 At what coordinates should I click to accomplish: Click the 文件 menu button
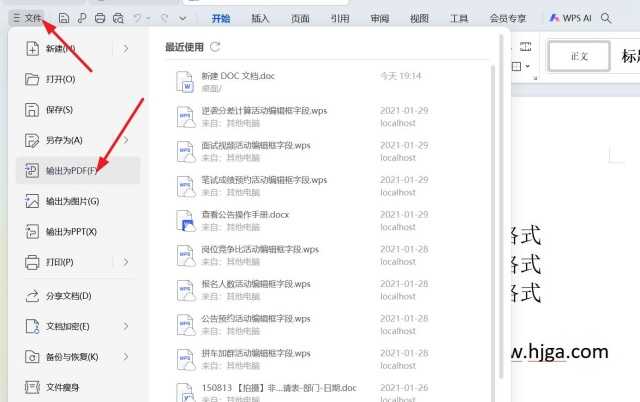pyautogui.click(x=27, y=18)
